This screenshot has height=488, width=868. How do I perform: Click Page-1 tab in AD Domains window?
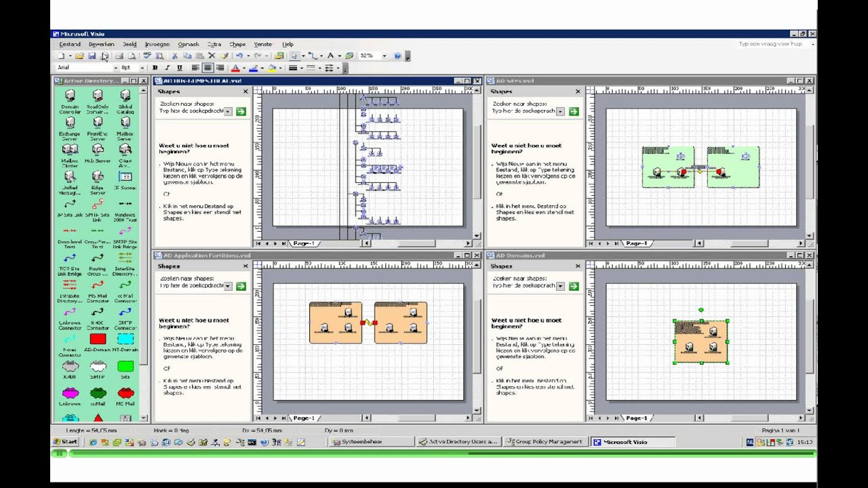pyautogui.click(x=637, y=418)
